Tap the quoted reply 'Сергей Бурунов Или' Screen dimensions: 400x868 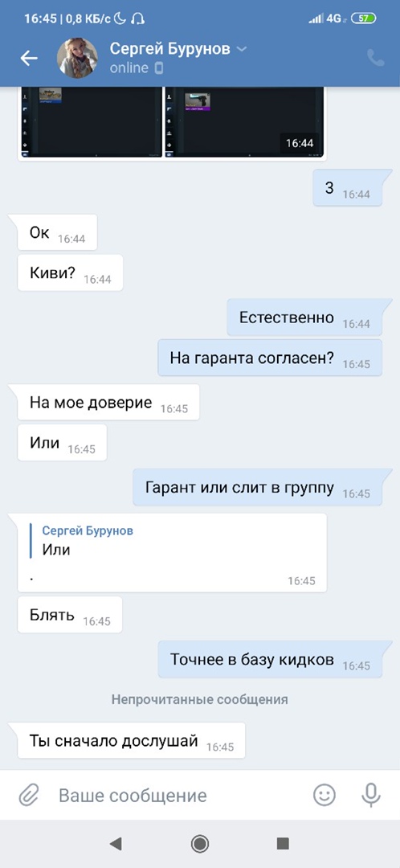pos(172,552)
